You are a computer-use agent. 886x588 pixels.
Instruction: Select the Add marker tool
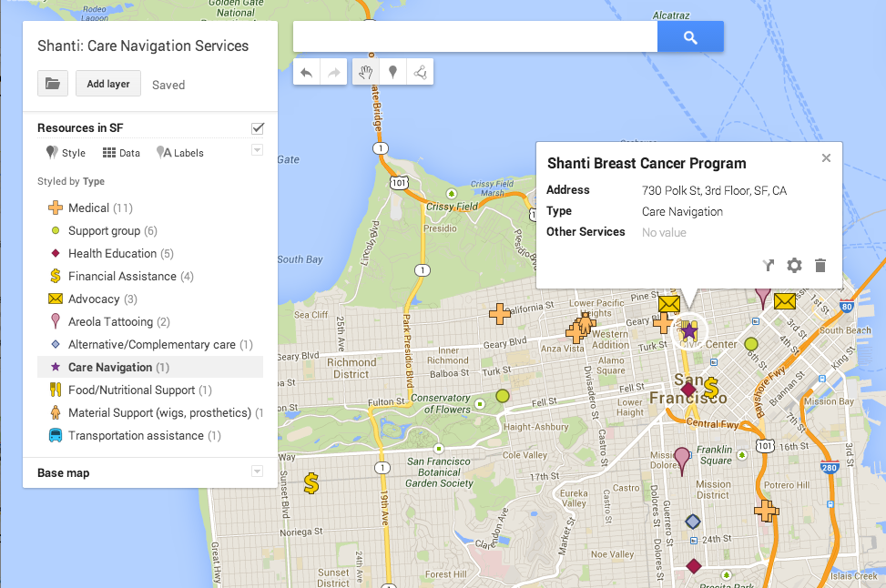click(392, 72)
